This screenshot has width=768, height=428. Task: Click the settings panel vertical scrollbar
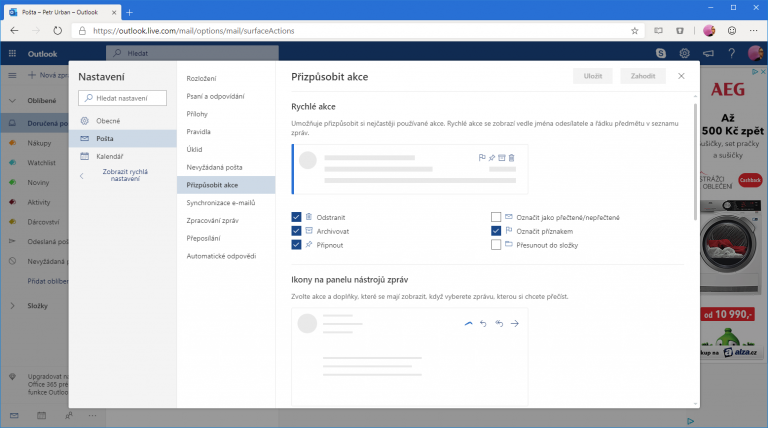point(695,162)
